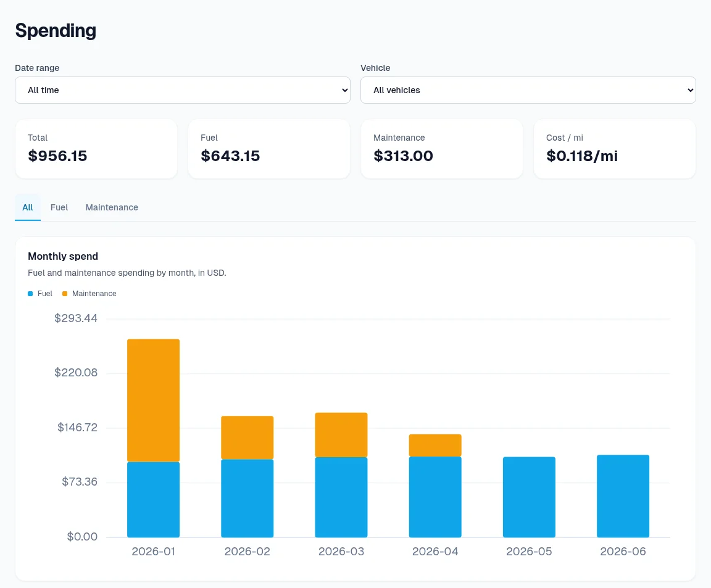Click the orange maintenance bar for 2026-03
Viewport: 711px width, 588px height.
point(341,435)
